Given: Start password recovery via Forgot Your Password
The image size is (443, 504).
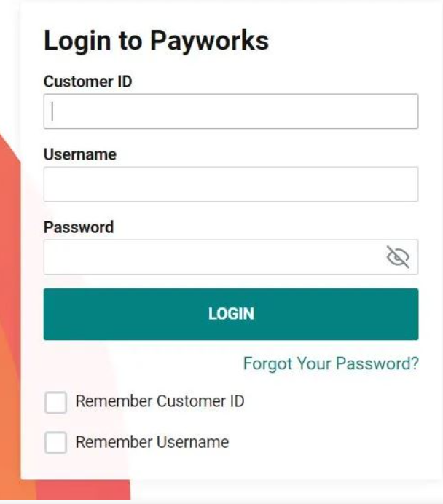Looking at the screenshot, I should click(331, 364).
